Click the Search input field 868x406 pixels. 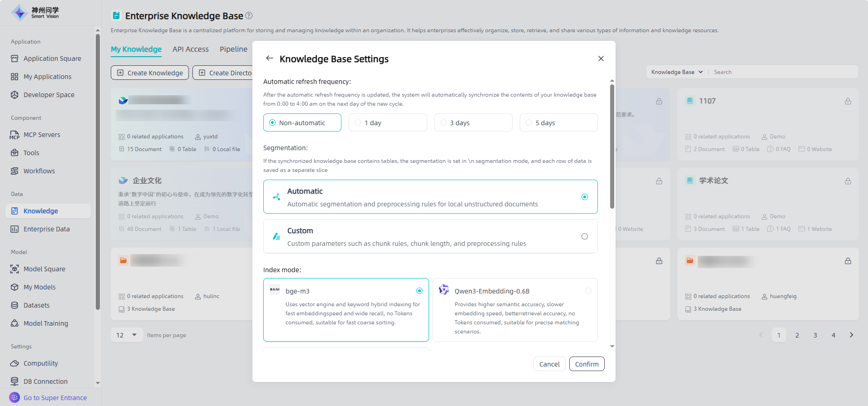[x=781, y=72]
